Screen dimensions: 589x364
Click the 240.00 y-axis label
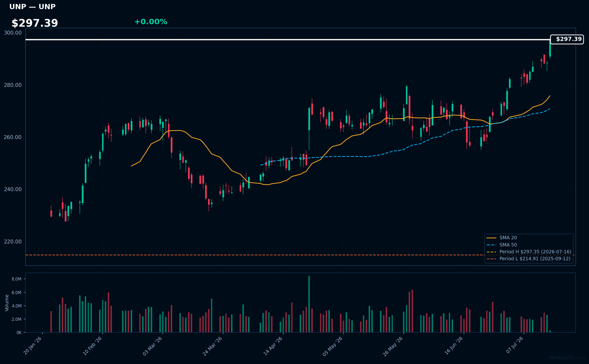(x=13, y=189)
